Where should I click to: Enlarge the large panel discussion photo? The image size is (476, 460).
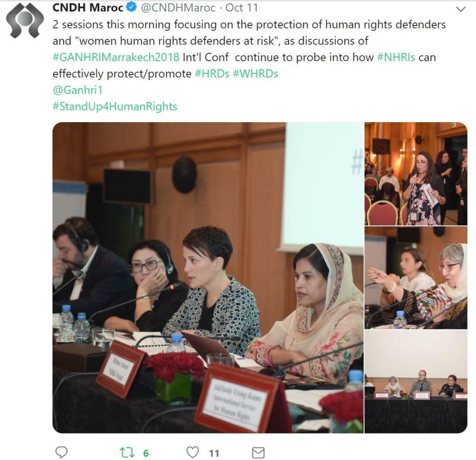coord(208,277)
